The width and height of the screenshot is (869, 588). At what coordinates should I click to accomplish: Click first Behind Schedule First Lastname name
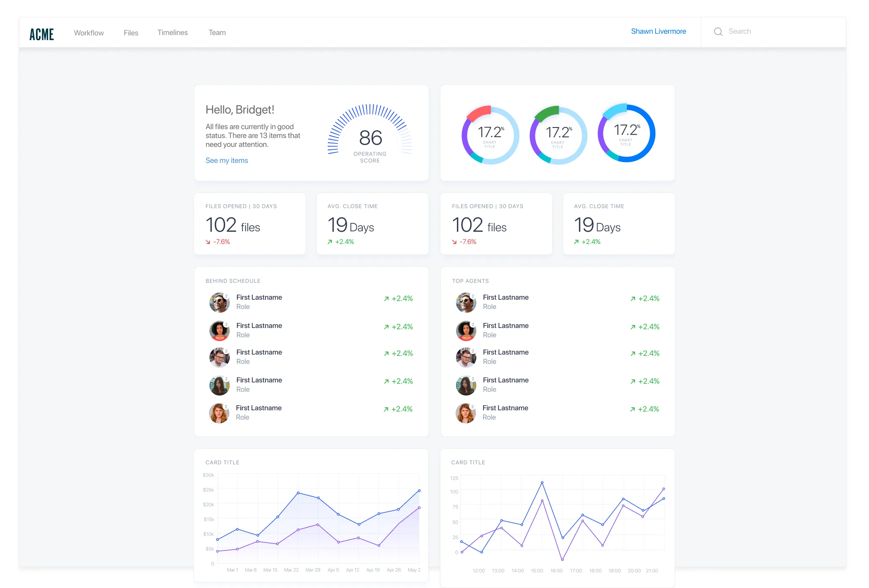coord(259,297)
